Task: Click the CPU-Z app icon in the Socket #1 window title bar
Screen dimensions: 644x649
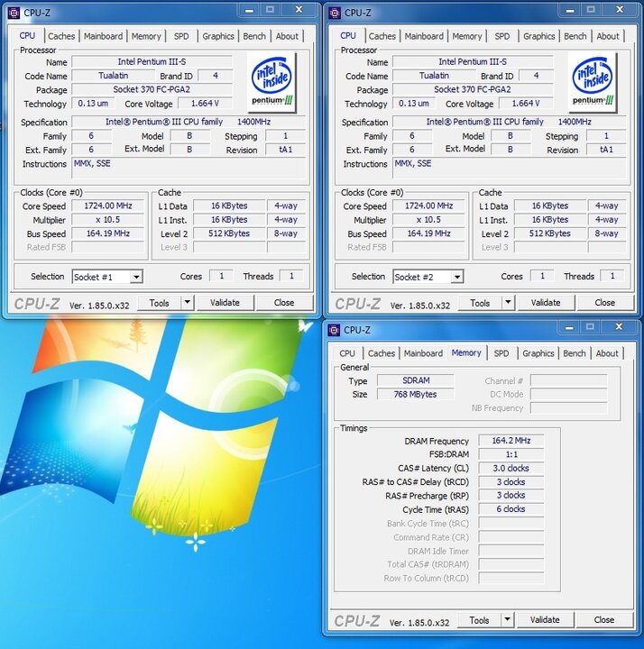Action: [x=14, y=13]
